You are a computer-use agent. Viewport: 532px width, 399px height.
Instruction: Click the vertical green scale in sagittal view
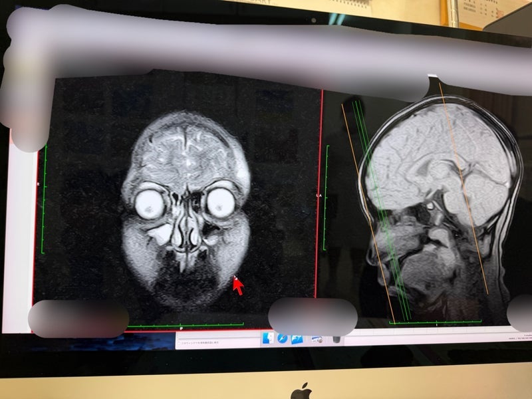coord(327,199)
